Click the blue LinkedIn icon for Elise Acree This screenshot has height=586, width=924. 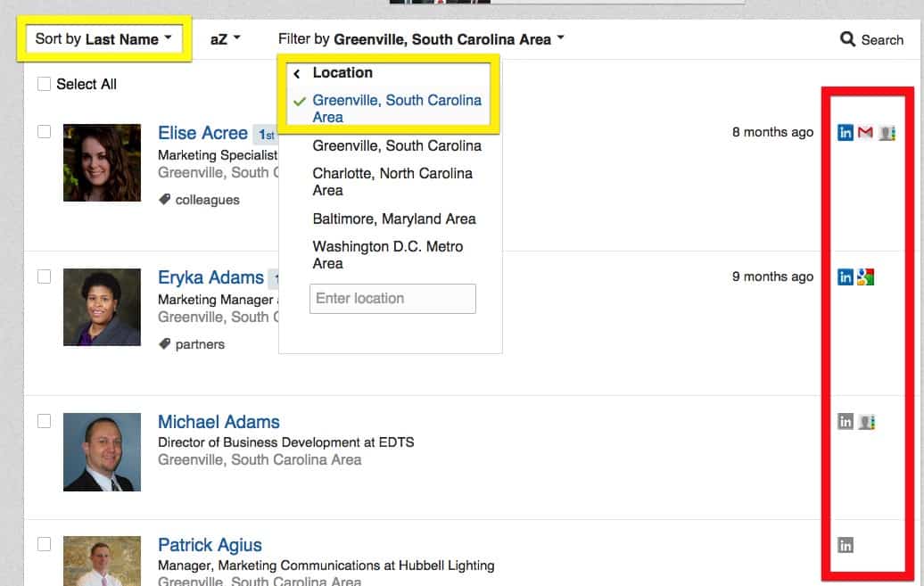coord(846,133)
